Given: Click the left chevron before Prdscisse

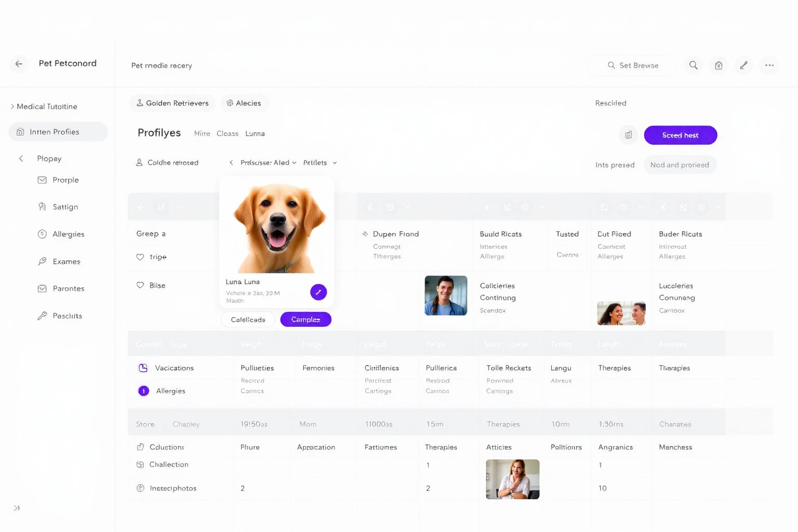Looking at the screenshot, I should pos(231,163).
